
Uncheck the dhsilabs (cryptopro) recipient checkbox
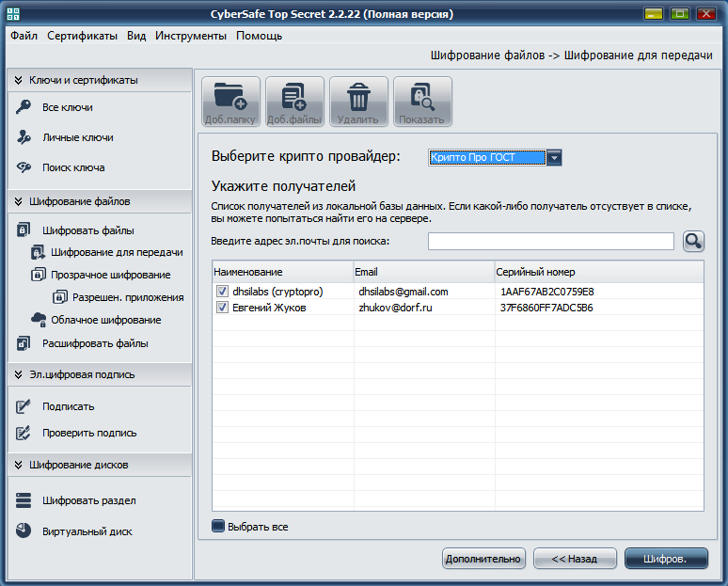point(222,292)
